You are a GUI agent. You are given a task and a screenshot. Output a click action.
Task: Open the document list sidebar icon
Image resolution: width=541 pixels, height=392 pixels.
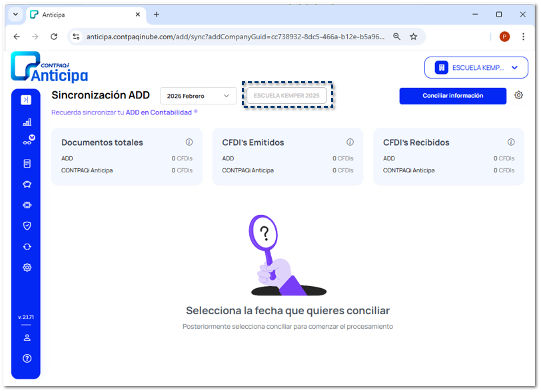27,164
